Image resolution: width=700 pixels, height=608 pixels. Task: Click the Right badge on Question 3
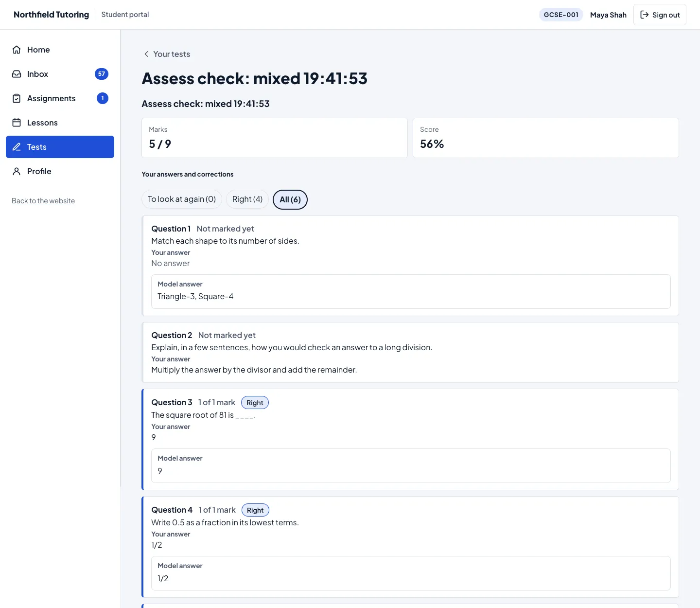point(255,403)
